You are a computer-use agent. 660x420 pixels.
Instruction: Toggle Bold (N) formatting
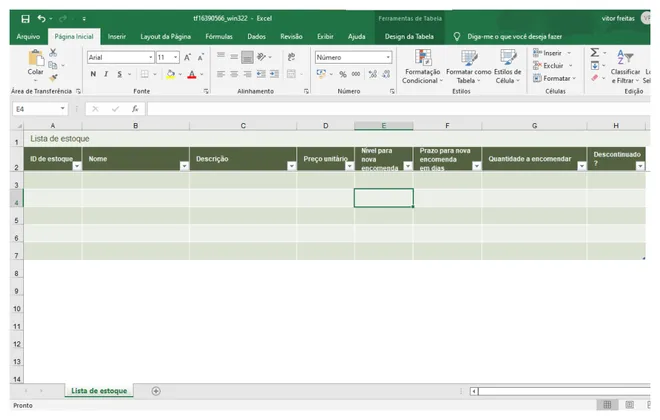pyautogui.click(x=93, y=74)
